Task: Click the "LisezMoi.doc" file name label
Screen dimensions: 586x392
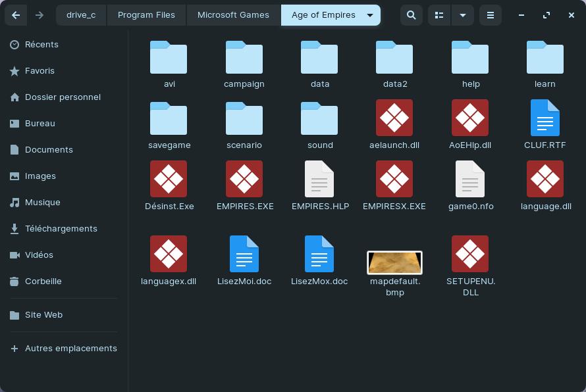Action: 244,282
